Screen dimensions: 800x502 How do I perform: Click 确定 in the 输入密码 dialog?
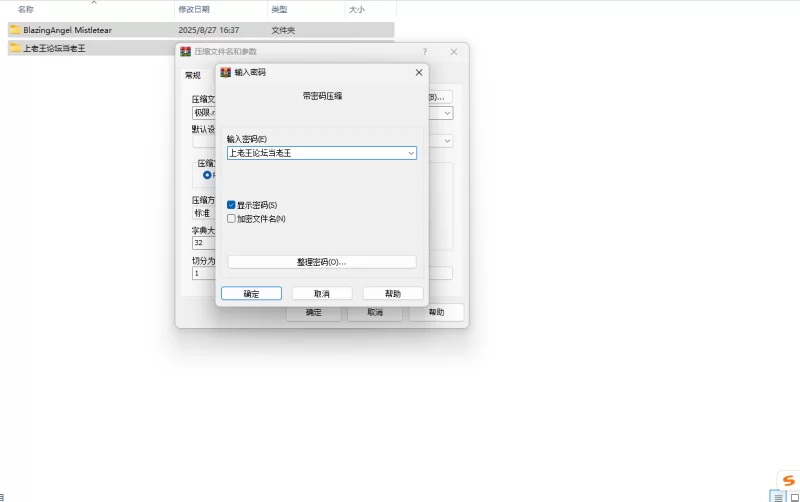coord(251,293)
